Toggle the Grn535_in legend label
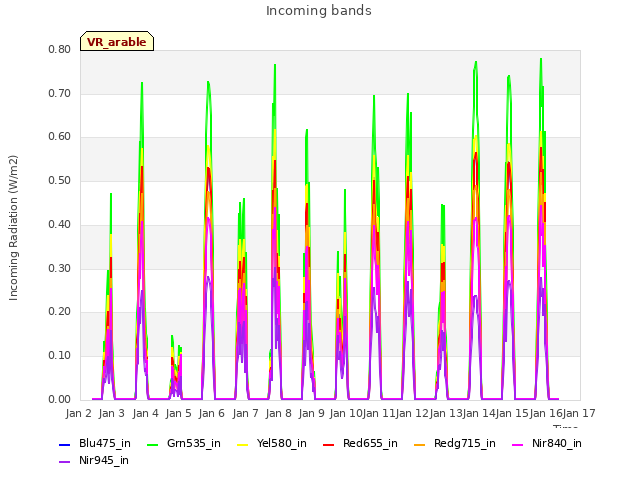Screen dimensions: 640x480 point(194,444)
